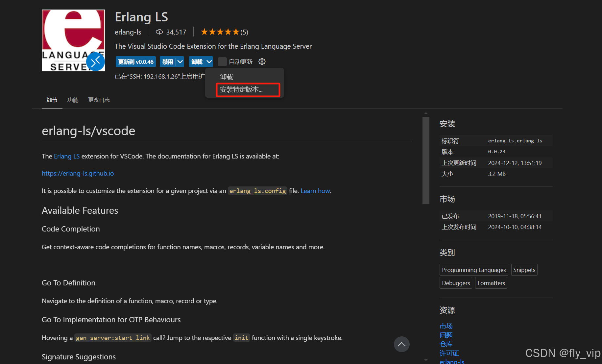
Task: Open the erlang-ls.github.io link
Action: [x=78, y=173]
